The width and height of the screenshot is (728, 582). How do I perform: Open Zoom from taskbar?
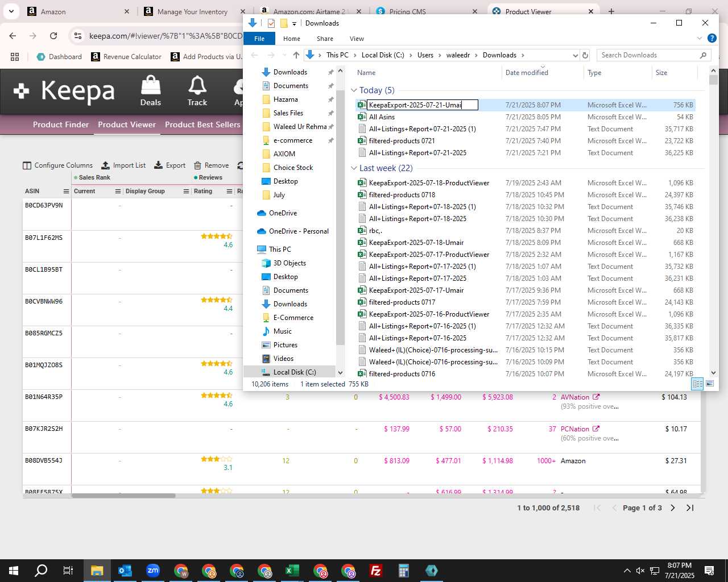point(153,571)
